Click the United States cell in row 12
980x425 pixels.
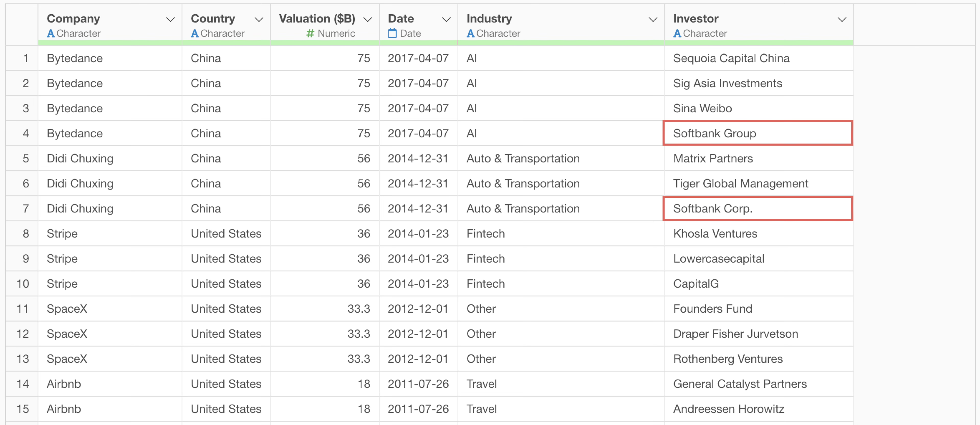point(226,334)
